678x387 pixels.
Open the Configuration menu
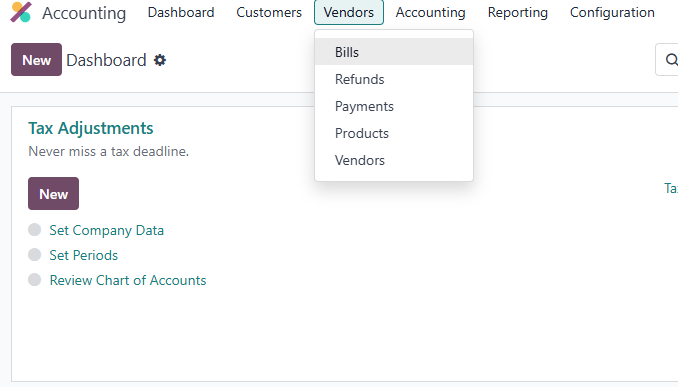pyautogui.click(x=612, y=13)
